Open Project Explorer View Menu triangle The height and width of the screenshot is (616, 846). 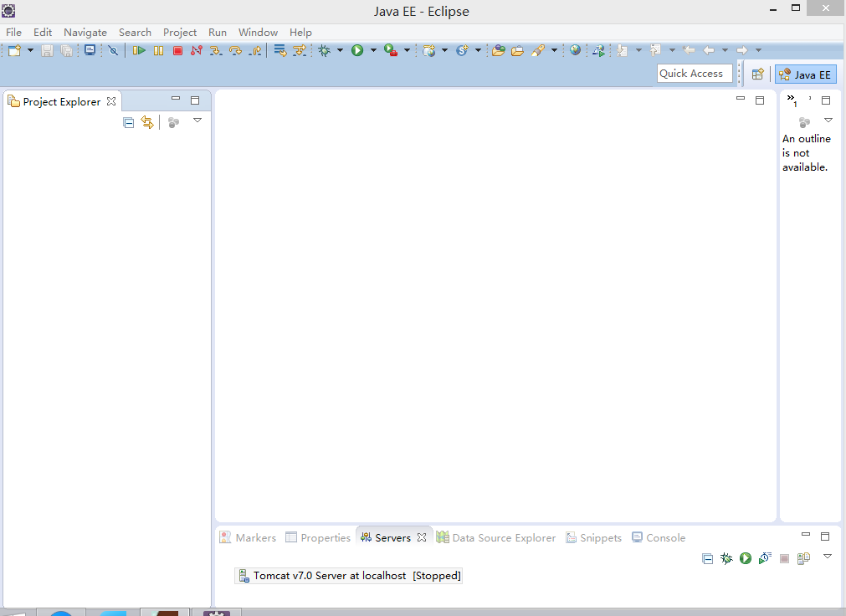[197, 121]
